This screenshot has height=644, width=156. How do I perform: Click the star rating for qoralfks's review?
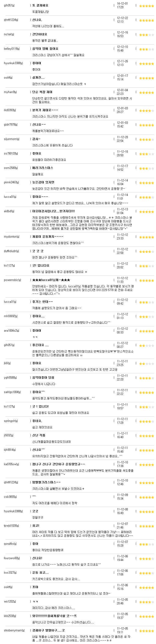[x=146, y=545]
